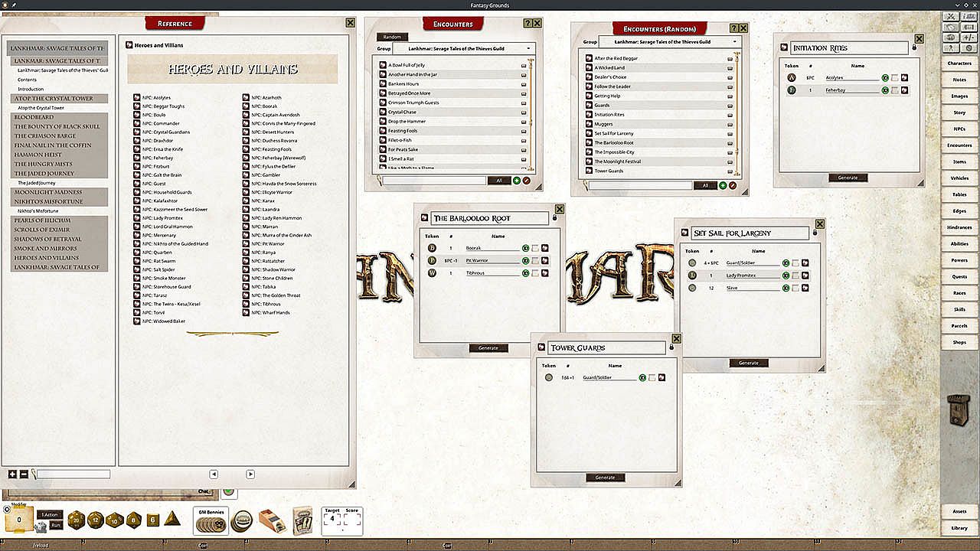Check the Tower Guards Guard/Soldier checkbox
This screenshot has height=551, width=980.
coord(652,377)
